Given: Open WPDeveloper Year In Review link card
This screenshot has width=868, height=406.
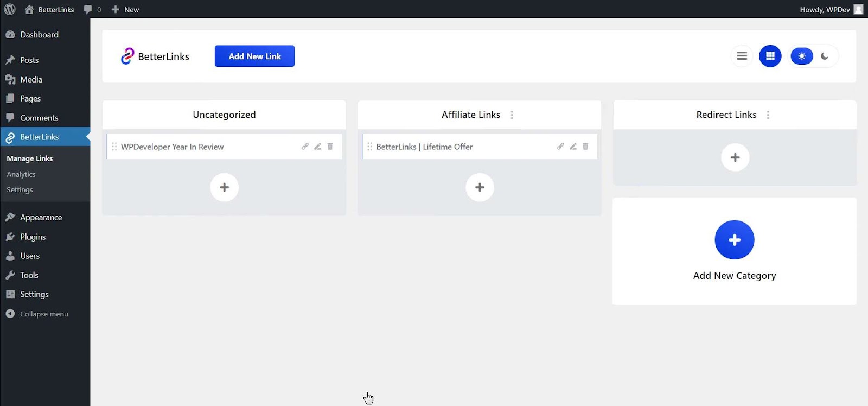Looking at the screenshot, I should (x=224, y=147).
